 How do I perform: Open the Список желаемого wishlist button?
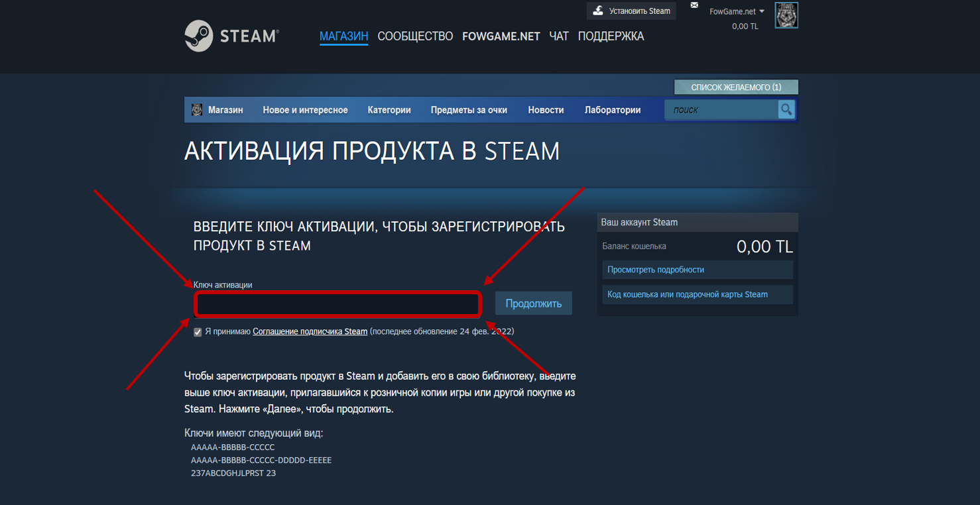click(x=736, y=87)
